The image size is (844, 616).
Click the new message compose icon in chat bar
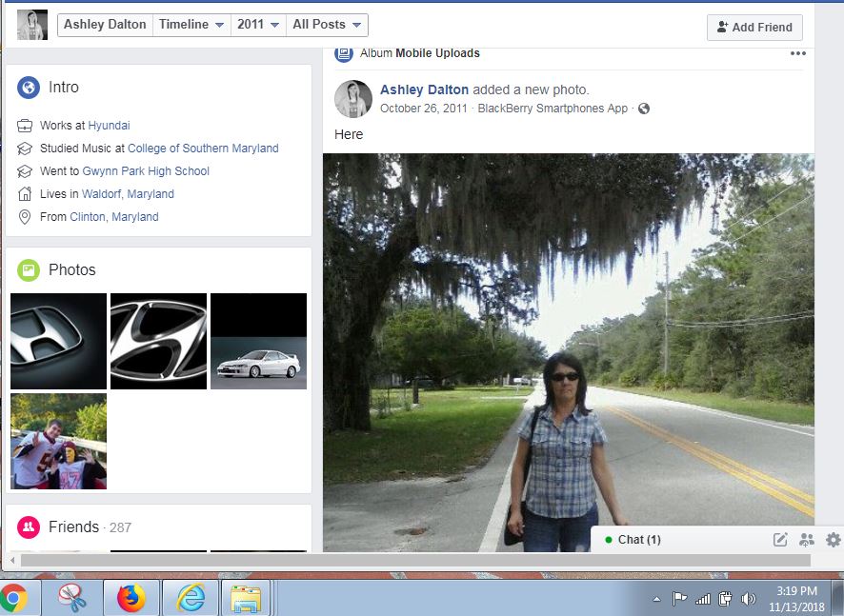coord(780,540)
